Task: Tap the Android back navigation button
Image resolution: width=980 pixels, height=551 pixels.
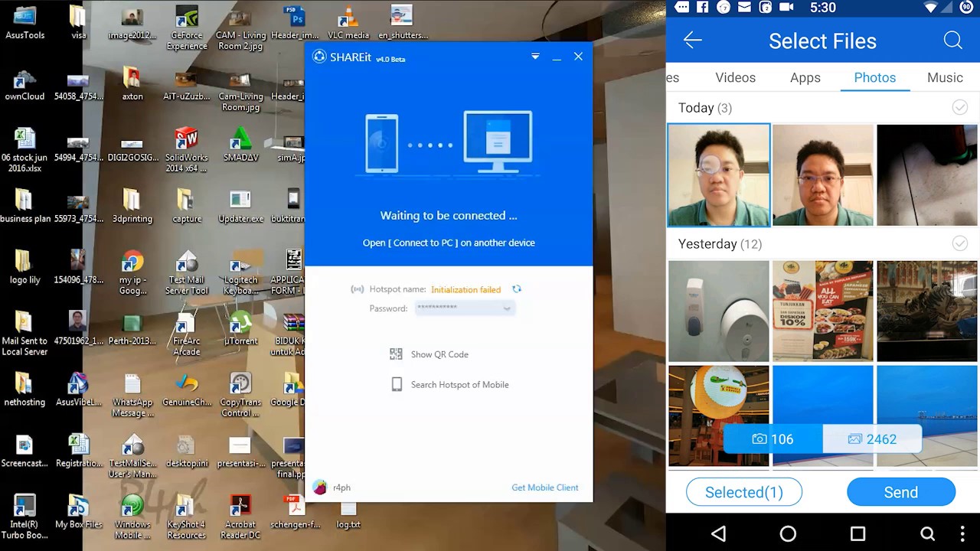Action: pos(718,533)
